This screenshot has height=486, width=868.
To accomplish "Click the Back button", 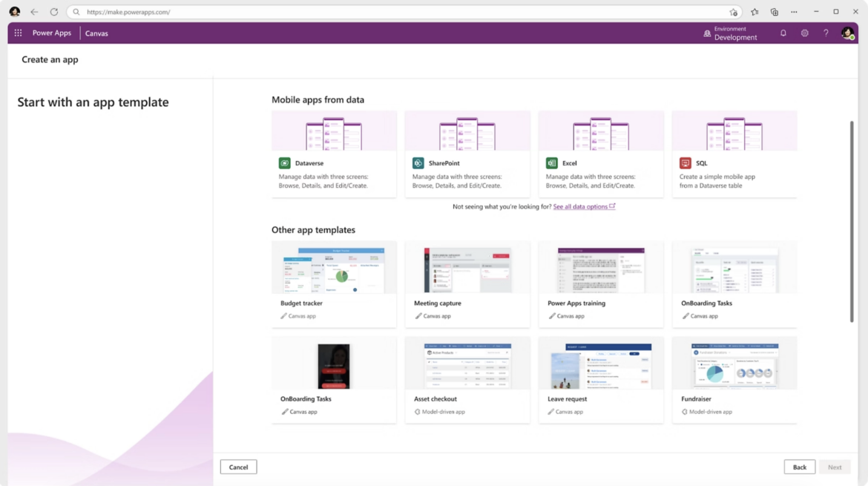I will (799, 467).
